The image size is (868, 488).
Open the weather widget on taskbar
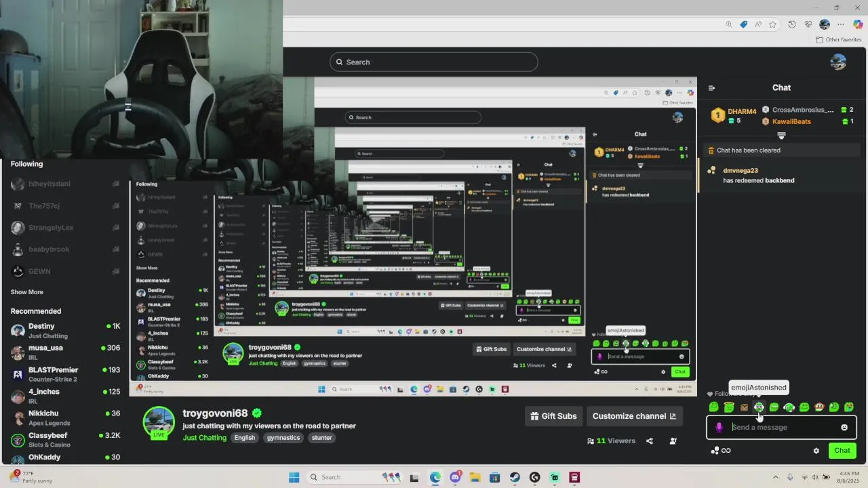(x=33, y=477)
